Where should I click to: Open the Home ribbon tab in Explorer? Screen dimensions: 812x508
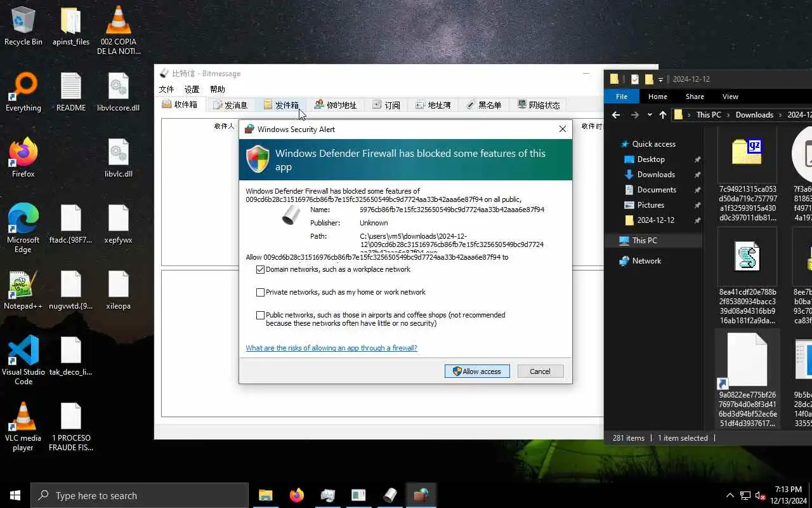coord(658,97)
